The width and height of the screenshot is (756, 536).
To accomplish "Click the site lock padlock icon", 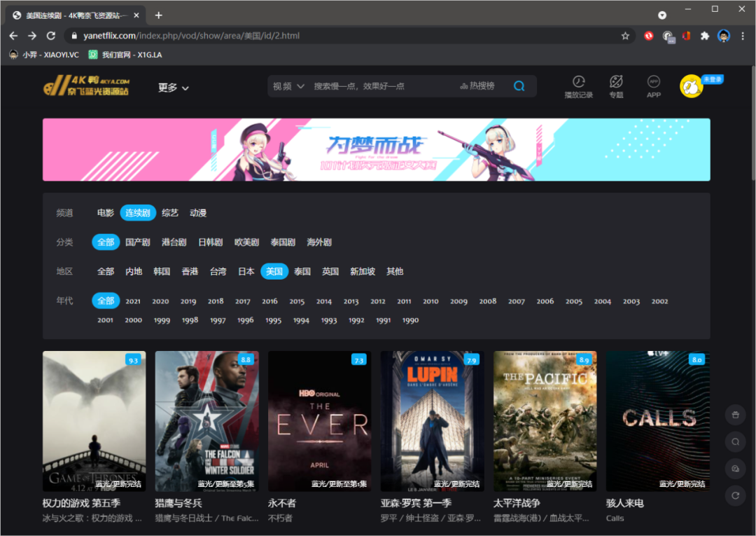I will pyautogui.click(x=73, y=36).
